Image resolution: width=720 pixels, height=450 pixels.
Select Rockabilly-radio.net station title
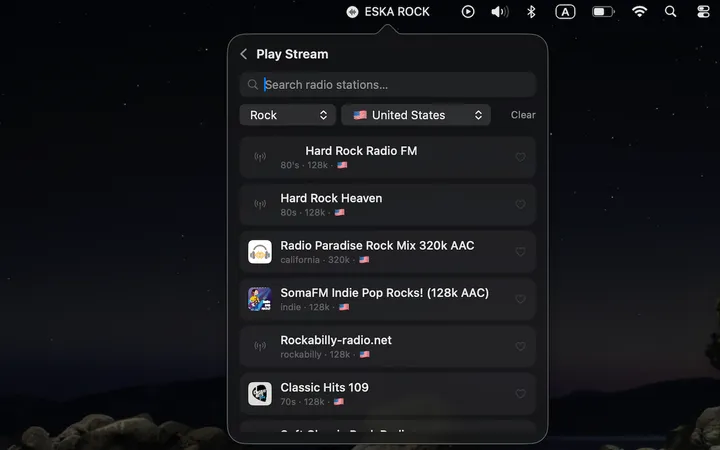pos(336,340)
